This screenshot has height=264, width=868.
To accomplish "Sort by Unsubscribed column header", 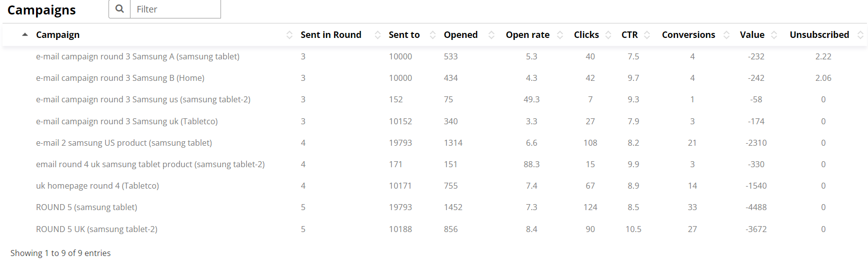I will (819, 34).
